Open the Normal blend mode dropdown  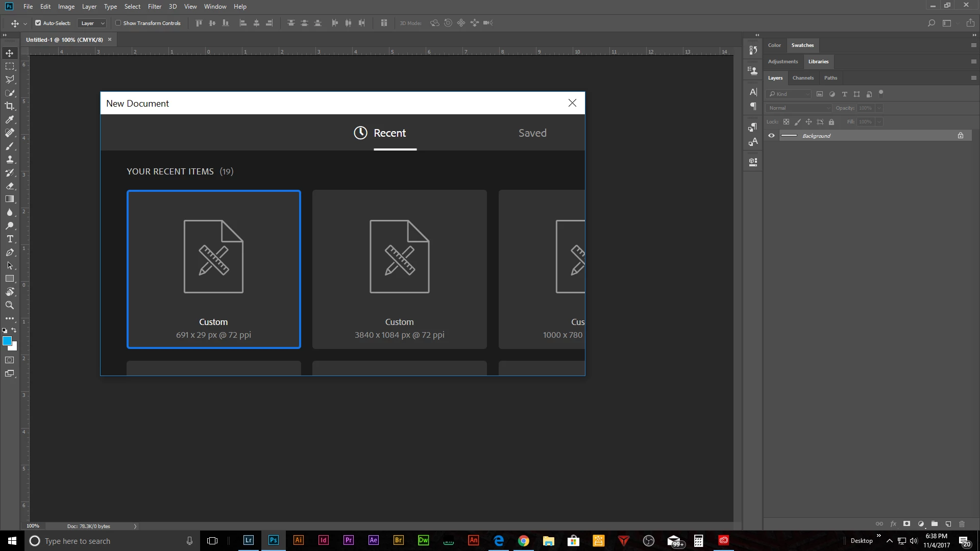pos(799,108)
